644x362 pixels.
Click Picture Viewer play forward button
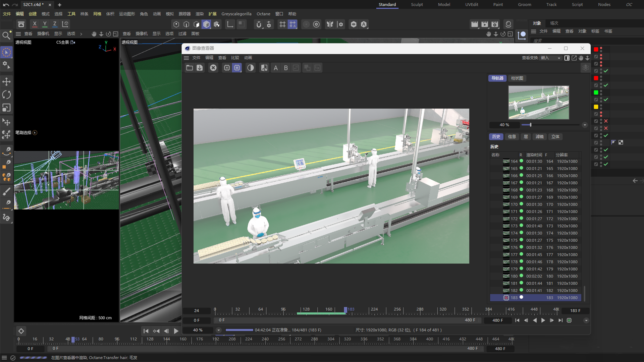(x=543, y=320)
